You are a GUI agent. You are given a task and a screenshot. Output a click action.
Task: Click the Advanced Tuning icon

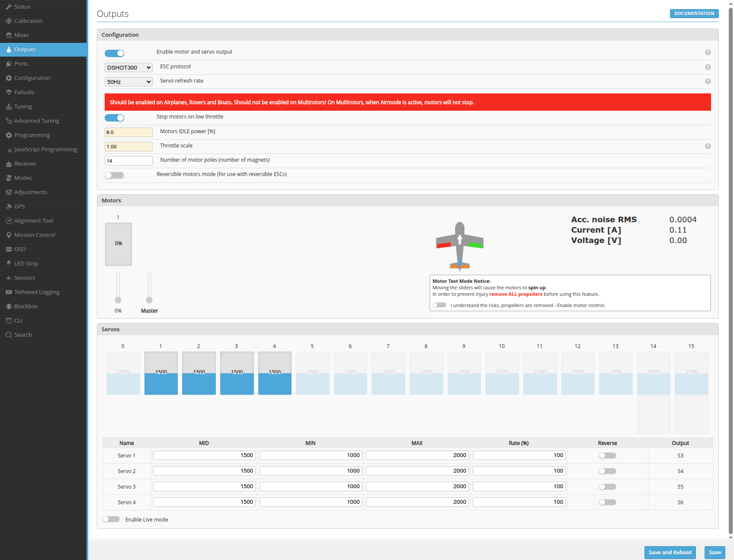9,121
